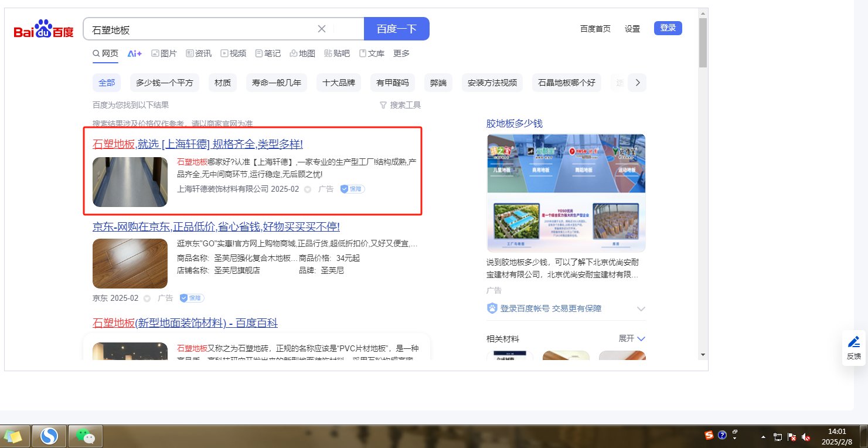Click the scrollbar up arrow
This screenshot has width=868, height=448.
coord(703,12)
